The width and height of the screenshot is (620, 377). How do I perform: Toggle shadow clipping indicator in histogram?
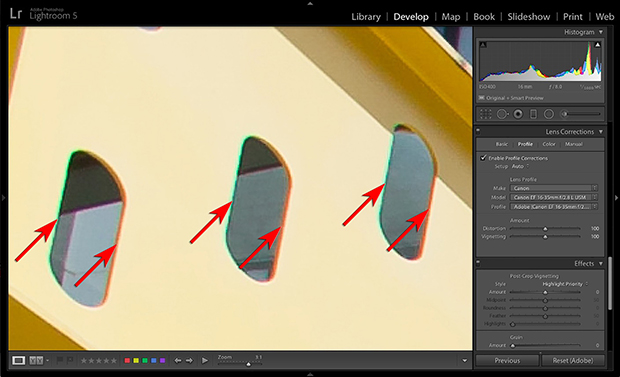483,45
